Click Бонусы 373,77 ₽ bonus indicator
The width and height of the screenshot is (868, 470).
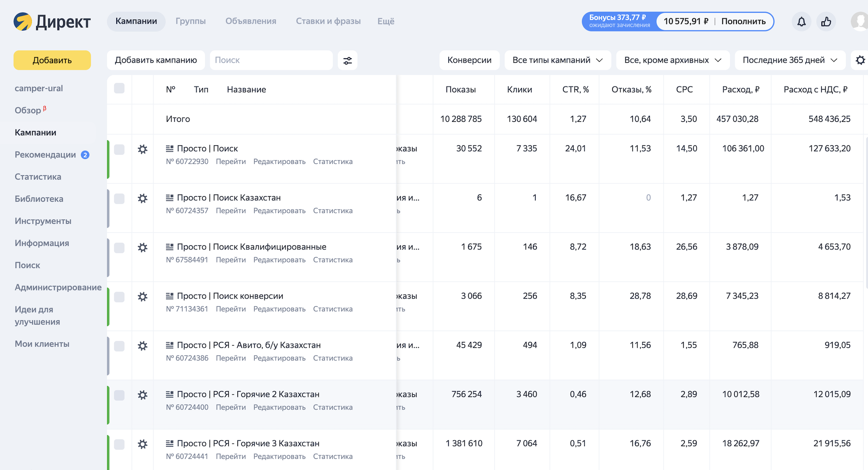click(x=619, y=21)
